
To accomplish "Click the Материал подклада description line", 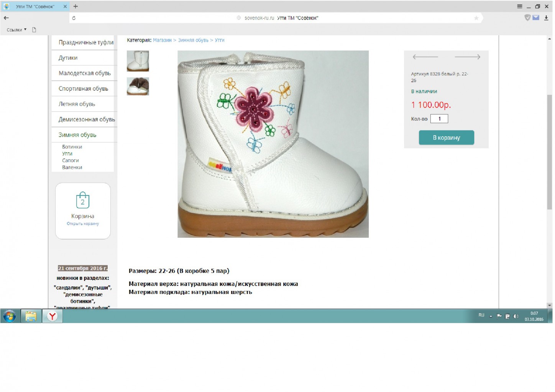I will (x=190, y=292).
